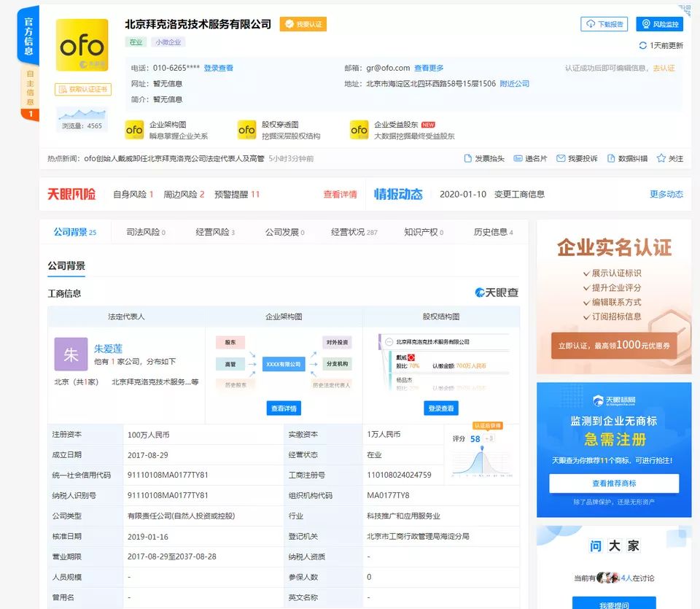Click the 数据纠错 correction icon
Image resolution: width=700 pixels, height=609 pixels.
click(x=611, y=158)
